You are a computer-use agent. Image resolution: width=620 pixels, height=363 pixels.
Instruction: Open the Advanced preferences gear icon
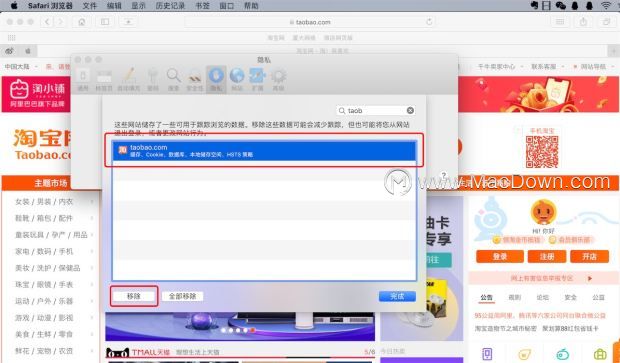[278, 79]
